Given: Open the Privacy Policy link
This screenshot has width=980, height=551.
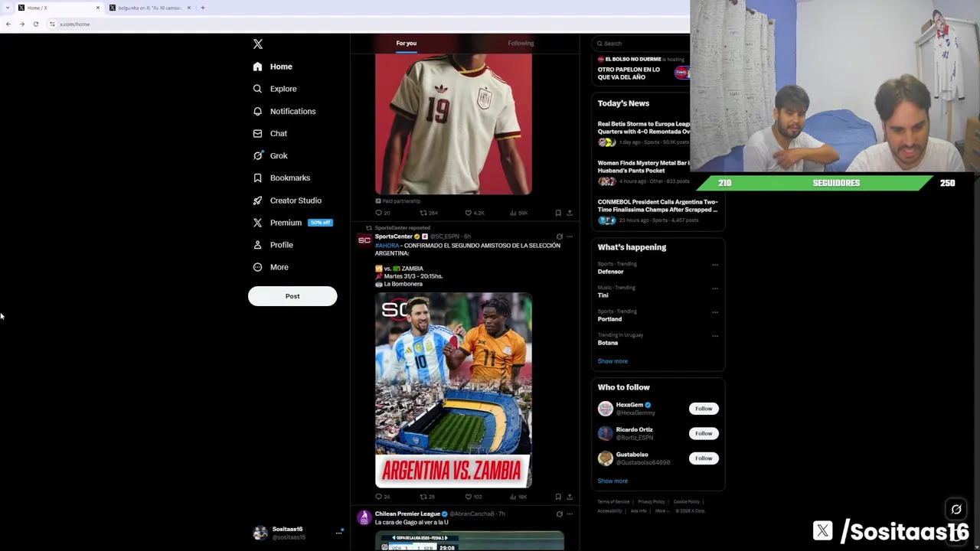Looking at the screenshot, I should pyautogui.click(x=651, y=502).
